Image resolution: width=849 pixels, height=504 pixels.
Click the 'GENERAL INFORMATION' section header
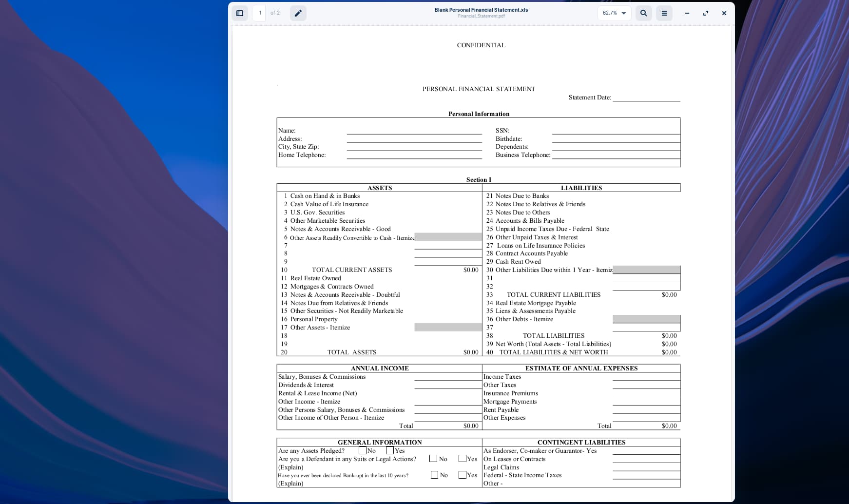point(380,443)
